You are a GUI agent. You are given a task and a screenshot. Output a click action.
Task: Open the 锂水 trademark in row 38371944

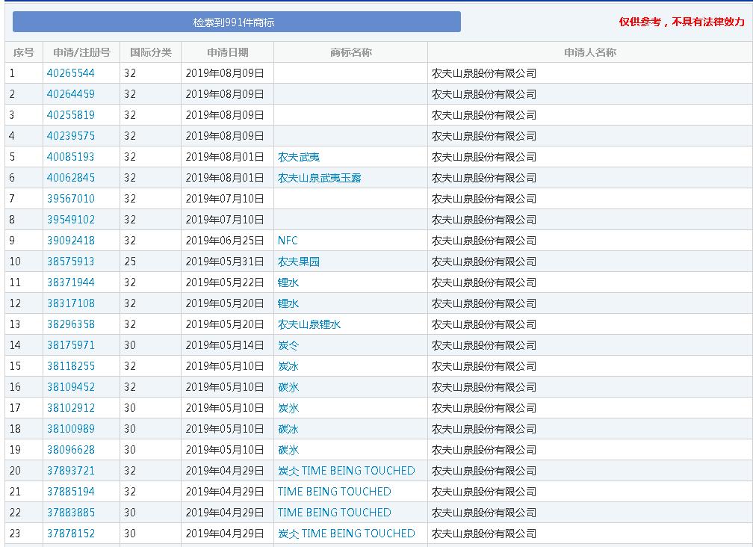288,282
